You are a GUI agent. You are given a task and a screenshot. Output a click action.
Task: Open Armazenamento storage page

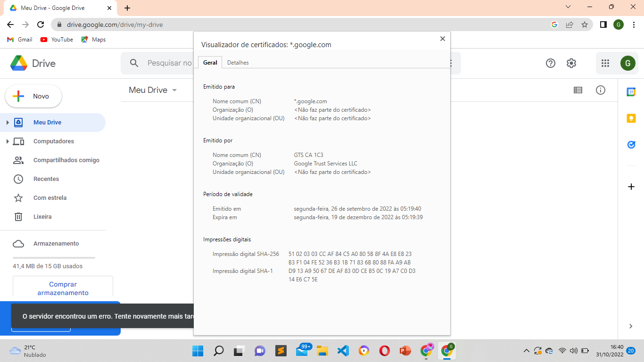coord(56,244)
